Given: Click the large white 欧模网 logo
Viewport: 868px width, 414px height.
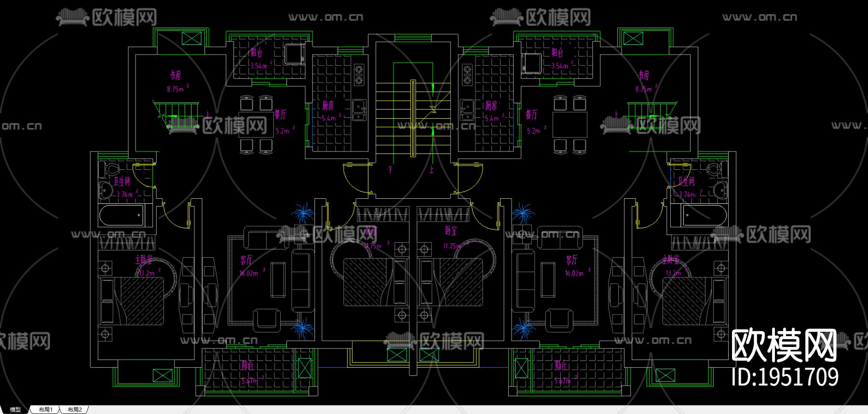Looking at the screenshot, I should point(784,345).
